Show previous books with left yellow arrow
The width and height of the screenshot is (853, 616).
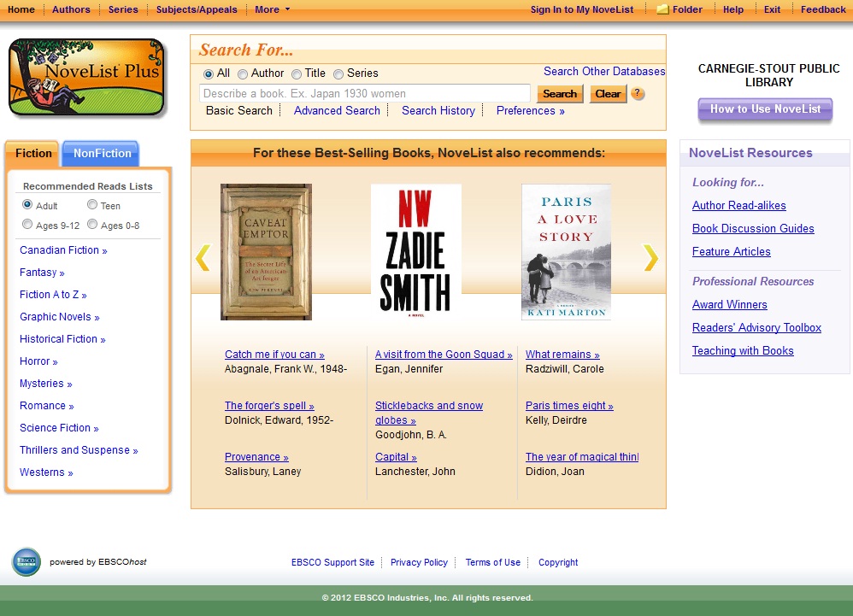point(203,258)
